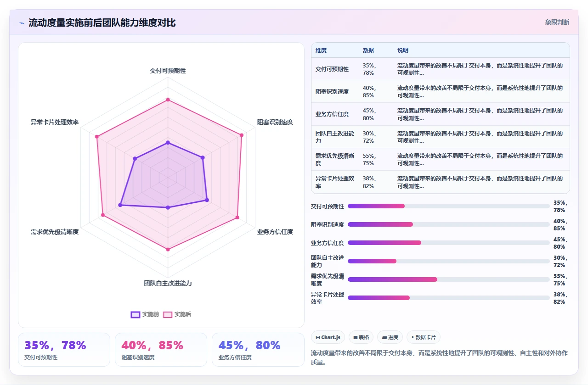Image resolution: width=588 pixels, height=385 pixels.
Task: Click the 38%, 82% value in the table
Action: tap(370, 182)
